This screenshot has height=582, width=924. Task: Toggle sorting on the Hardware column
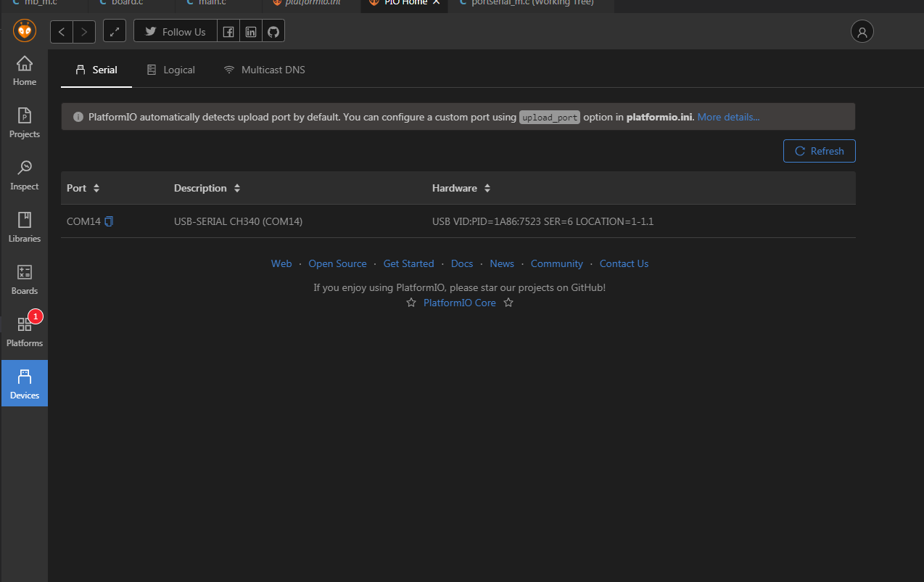click(x=487, y=187)
